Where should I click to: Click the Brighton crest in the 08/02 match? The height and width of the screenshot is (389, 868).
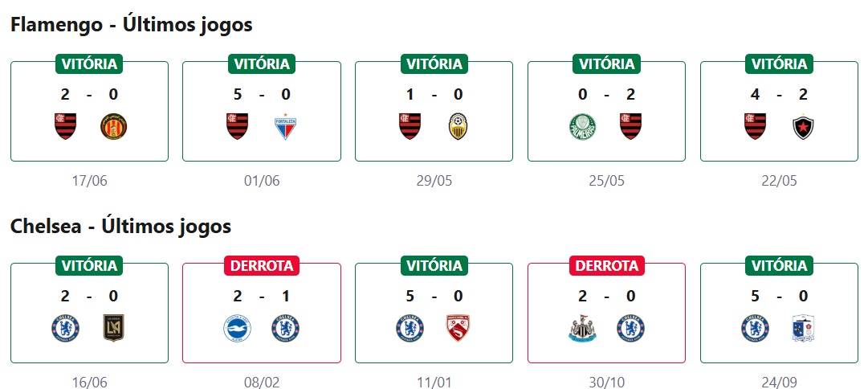[x=238, y=328]
